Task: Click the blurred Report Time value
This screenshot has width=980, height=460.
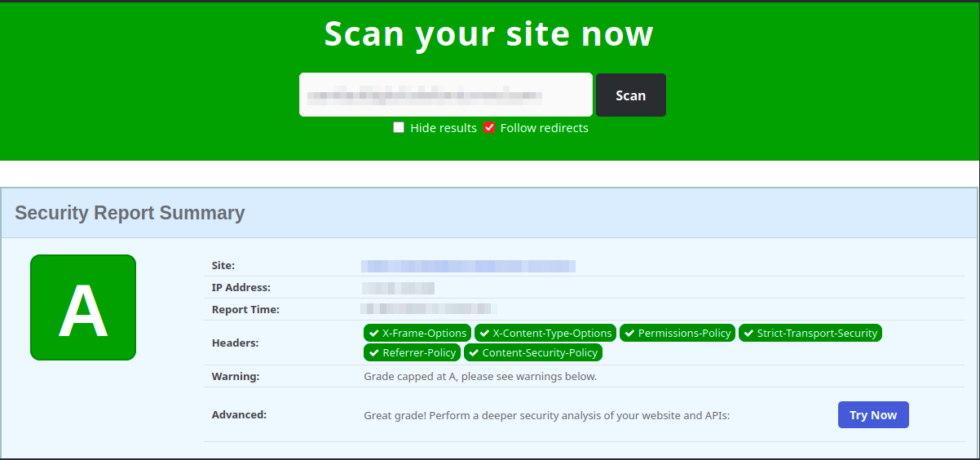Action: point(430,309)
